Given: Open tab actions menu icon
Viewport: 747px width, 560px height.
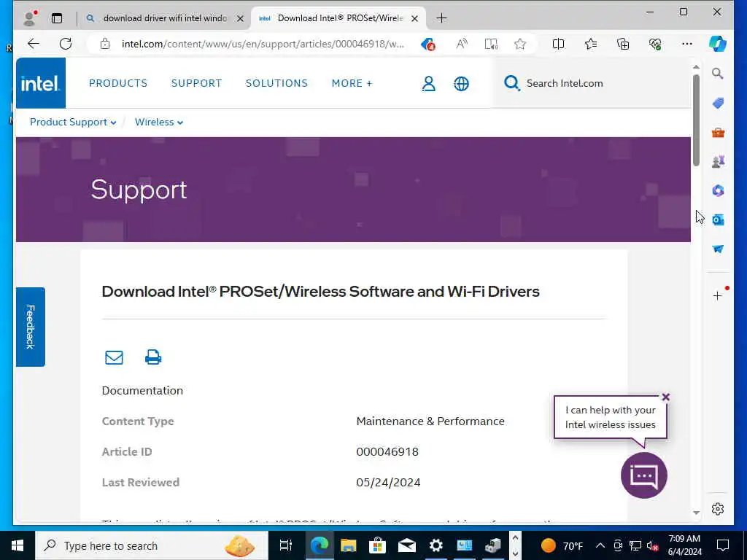Looking at the screenshot, I should (x=57, y=18).
